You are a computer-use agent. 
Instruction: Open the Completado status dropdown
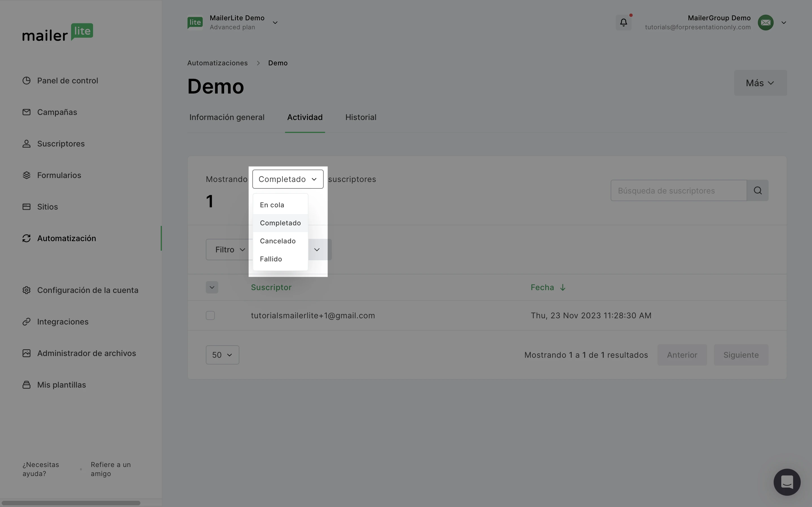tap(288, 179)
